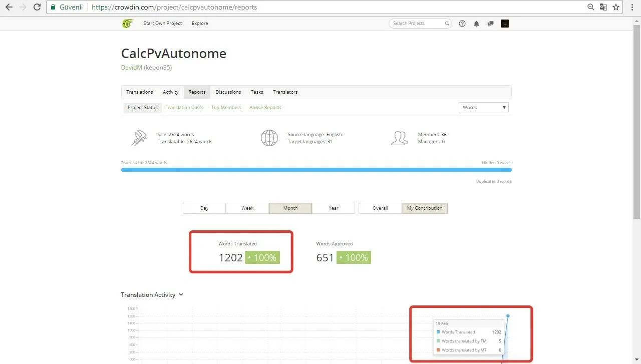Click the browser address bar URL
641x364 pixels.
pyautogui.click(x=175, y=8)
